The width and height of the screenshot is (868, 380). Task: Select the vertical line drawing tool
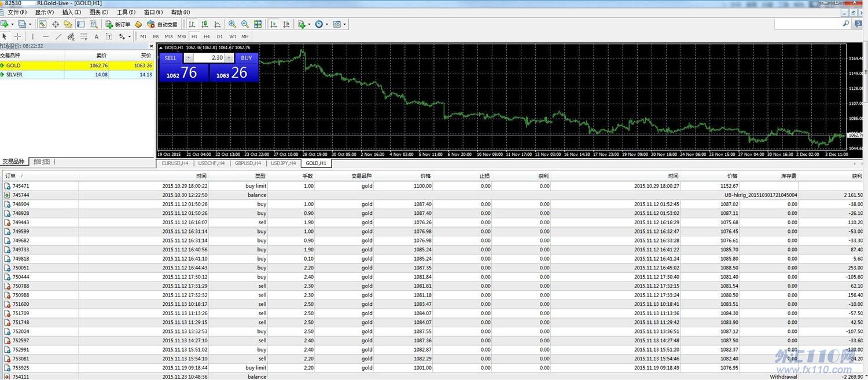(32, 36)
